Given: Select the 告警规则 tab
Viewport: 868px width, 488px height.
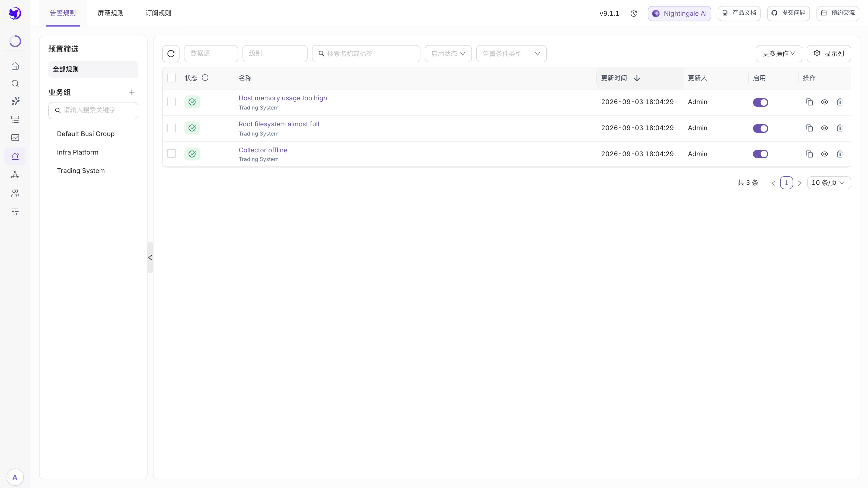Looking at the screenshot, I should click(x=63, y=13).
